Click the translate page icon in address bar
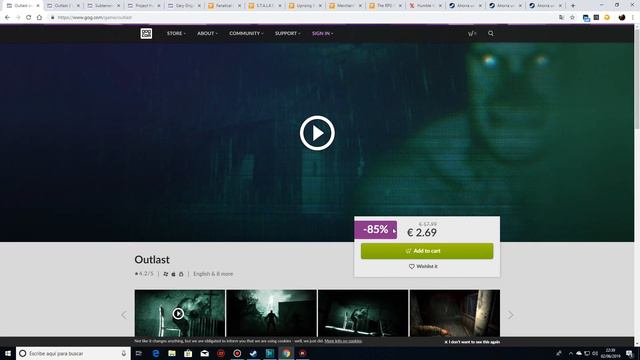The width and height of the screenshot is (640, 360). (562, 18)
